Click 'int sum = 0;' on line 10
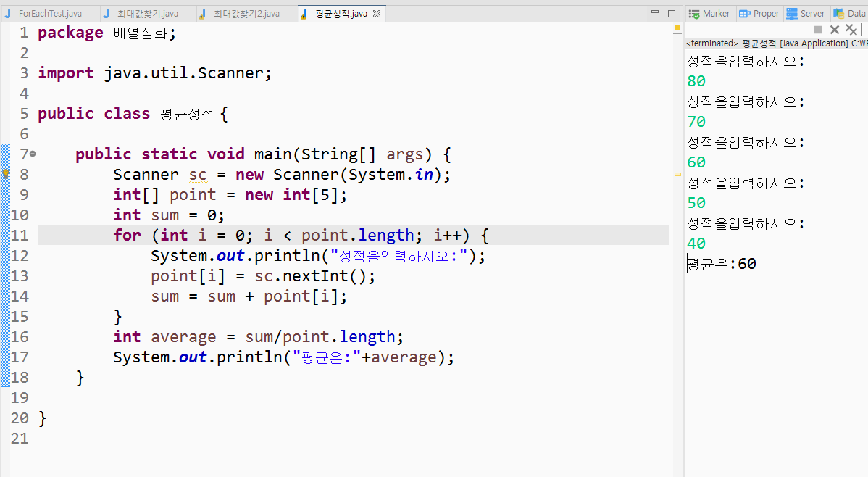 [169, 215]
